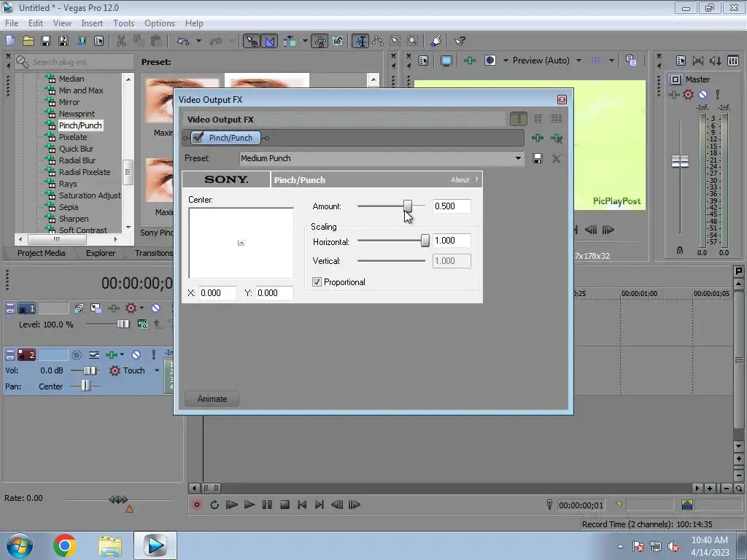Click the Stop transport button
The image size is (747, 560).
(x=285, y=505)
